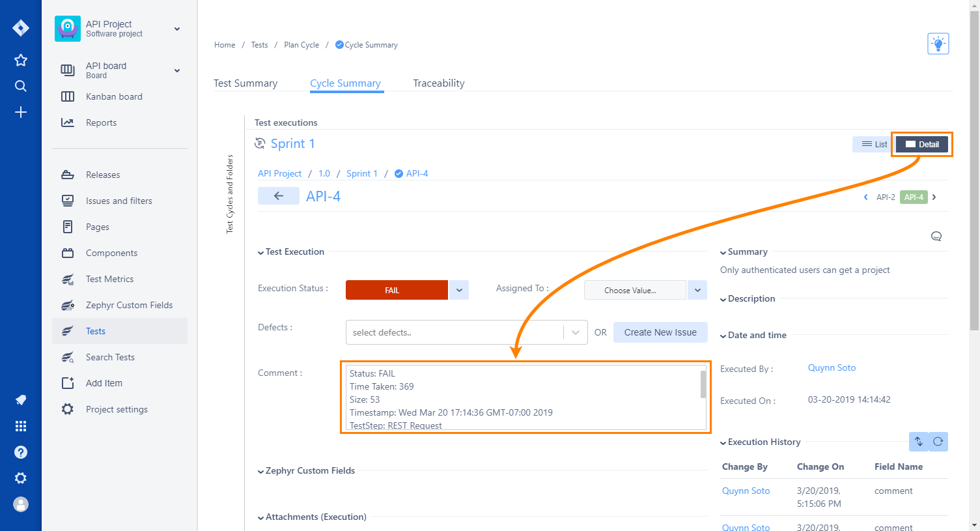Open the Assigned To Choose Value dropdown
This screenshot has height=531, width=980.
(x=697, y=289)
